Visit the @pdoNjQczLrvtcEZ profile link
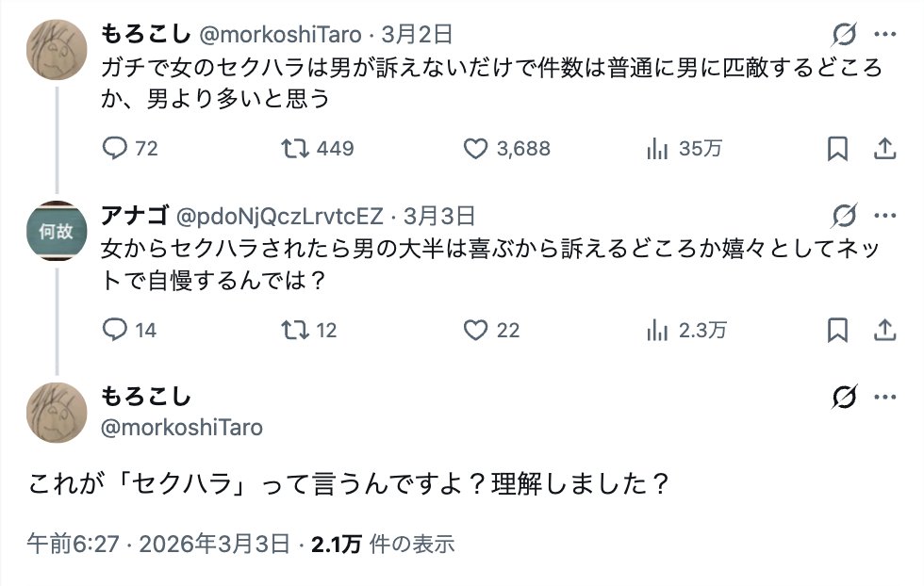924x586 pixels. 280,216
